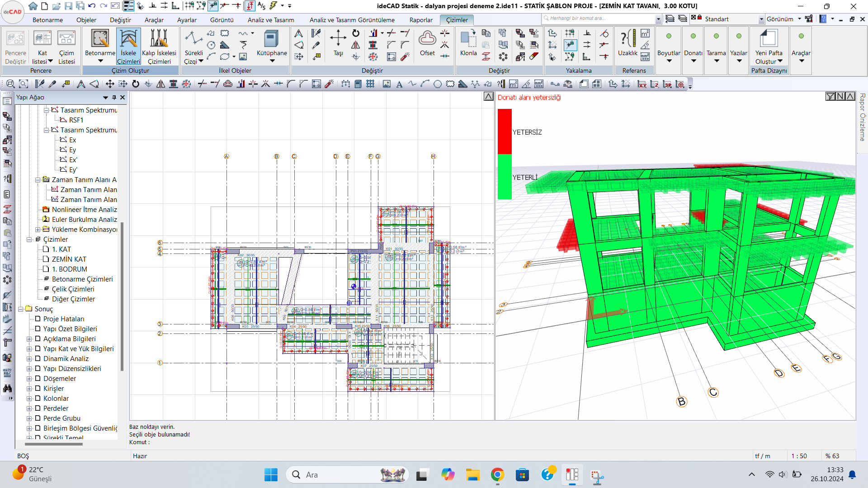This screenshot has width=868, height=488.
Task: Click the Yapı Ağacı vertical scrollbar
Action: 122,296
